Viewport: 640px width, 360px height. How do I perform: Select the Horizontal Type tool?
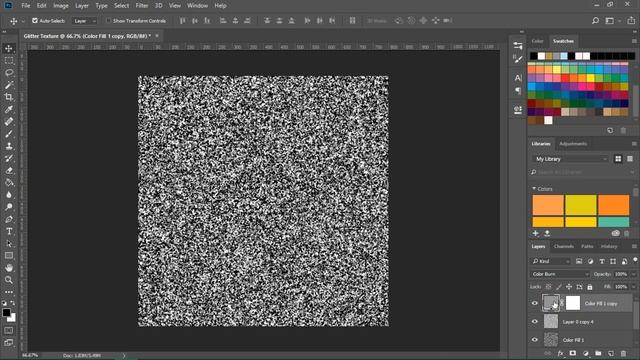(9, 231)
